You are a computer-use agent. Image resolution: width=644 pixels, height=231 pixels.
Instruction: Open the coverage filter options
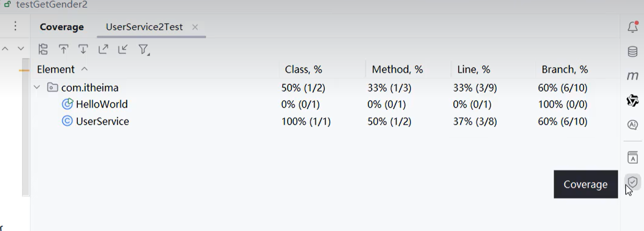(x=144, y=49)
